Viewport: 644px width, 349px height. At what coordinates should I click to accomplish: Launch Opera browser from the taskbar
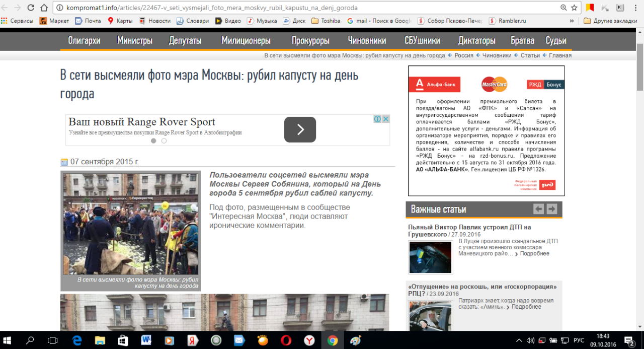tap(286, 340)
